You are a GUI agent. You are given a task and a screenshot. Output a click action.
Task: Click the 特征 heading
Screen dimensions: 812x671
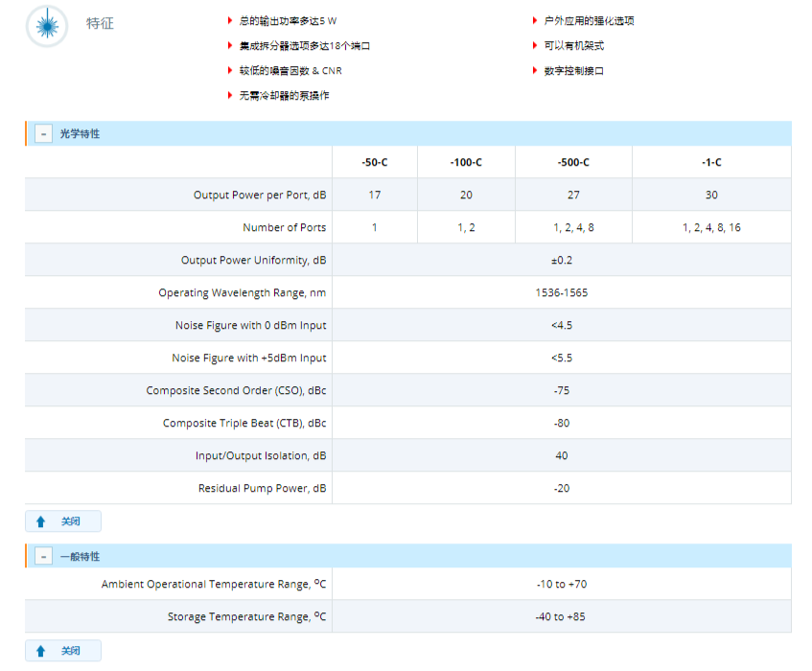coord(100,23)
